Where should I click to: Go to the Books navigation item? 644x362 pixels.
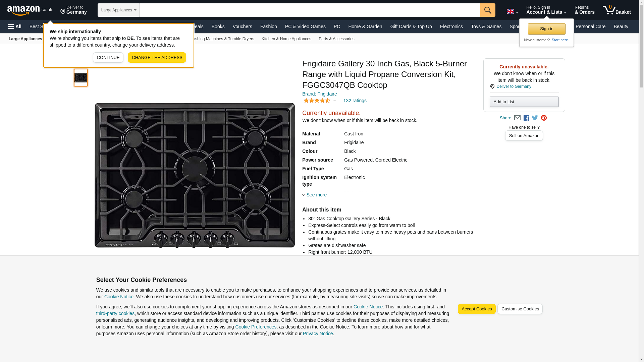tap(218, 26)
